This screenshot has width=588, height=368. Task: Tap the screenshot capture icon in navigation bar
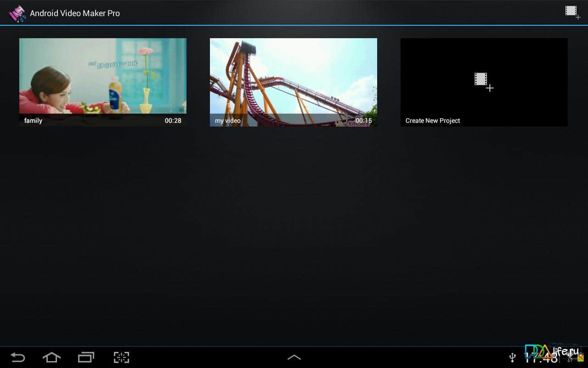click(x=121, y=357)
